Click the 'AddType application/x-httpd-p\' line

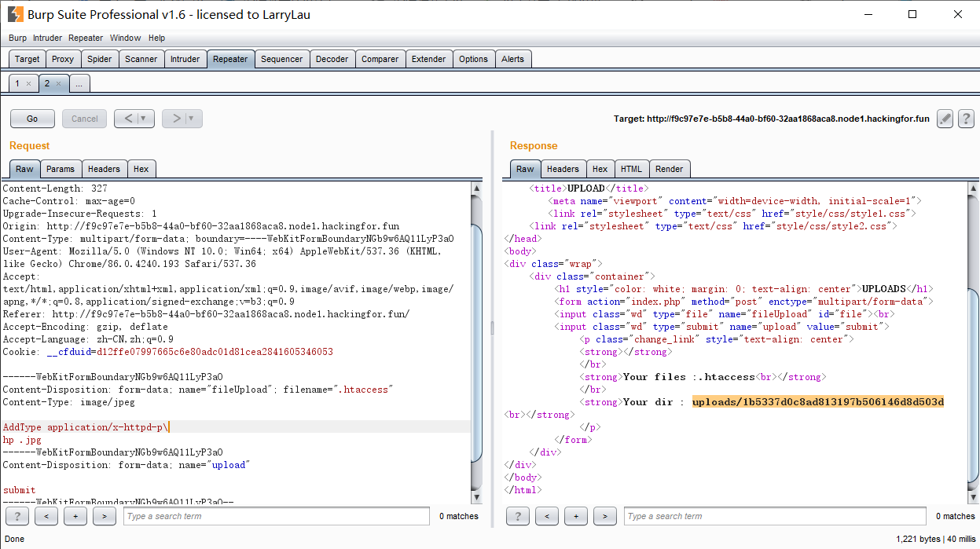[86, 427]
